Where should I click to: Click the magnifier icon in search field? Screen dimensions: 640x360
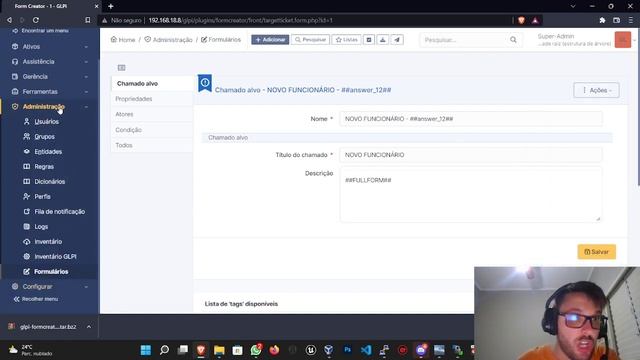point(513,40)
